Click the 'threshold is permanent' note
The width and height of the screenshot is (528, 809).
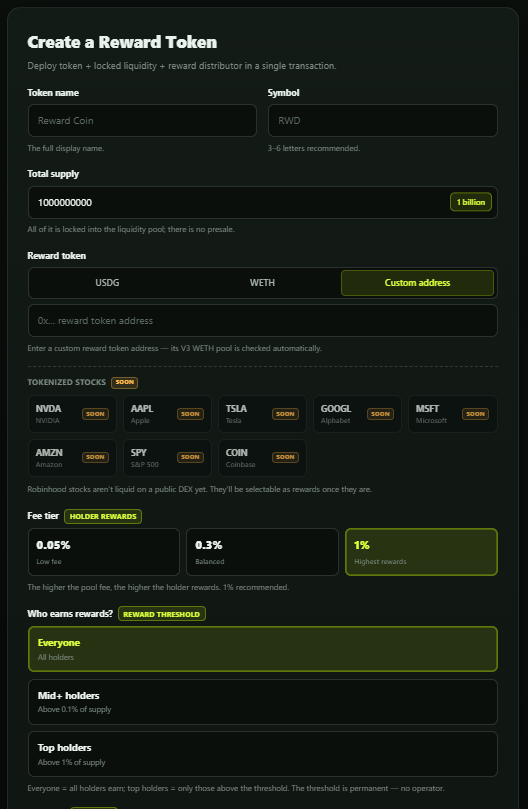click(x=235, y=788)
